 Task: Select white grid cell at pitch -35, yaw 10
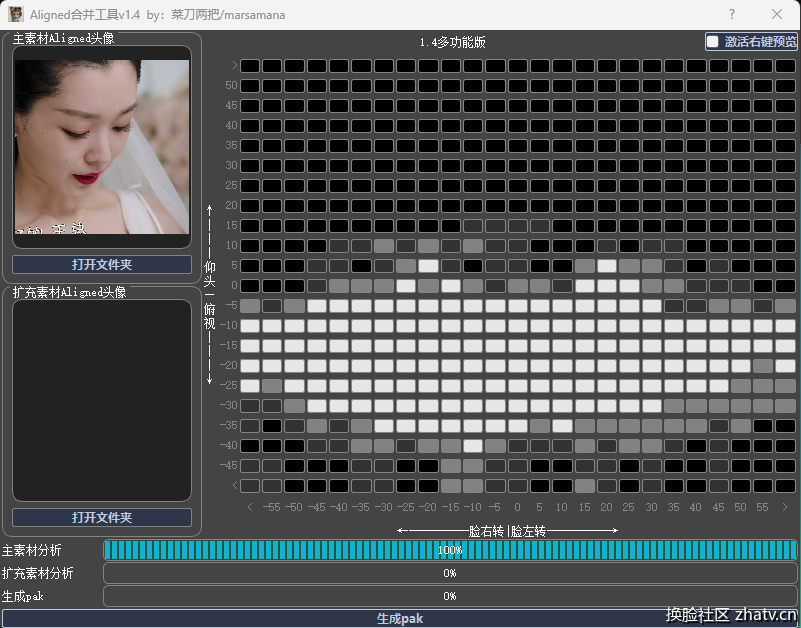pyautogui.click(x=562, y=426)
